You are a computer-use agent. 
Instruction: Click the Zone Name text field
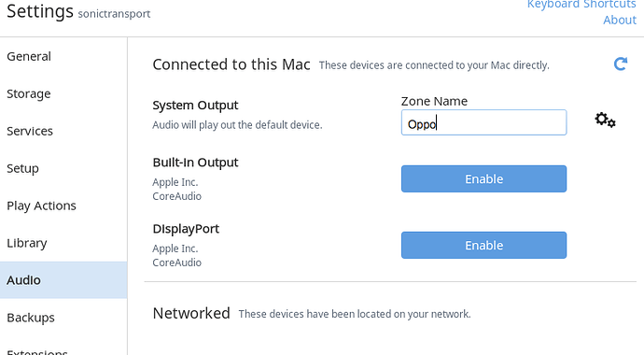point(483,122)
